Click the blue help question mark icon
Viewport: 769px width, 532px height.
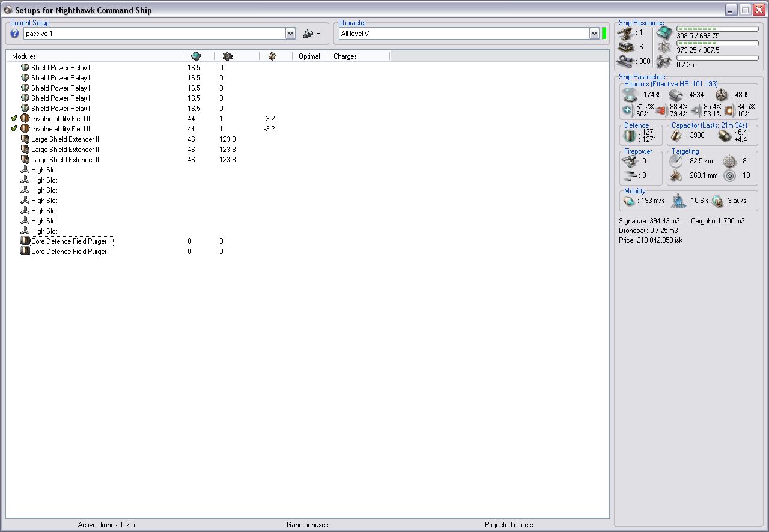coord(15,34)
